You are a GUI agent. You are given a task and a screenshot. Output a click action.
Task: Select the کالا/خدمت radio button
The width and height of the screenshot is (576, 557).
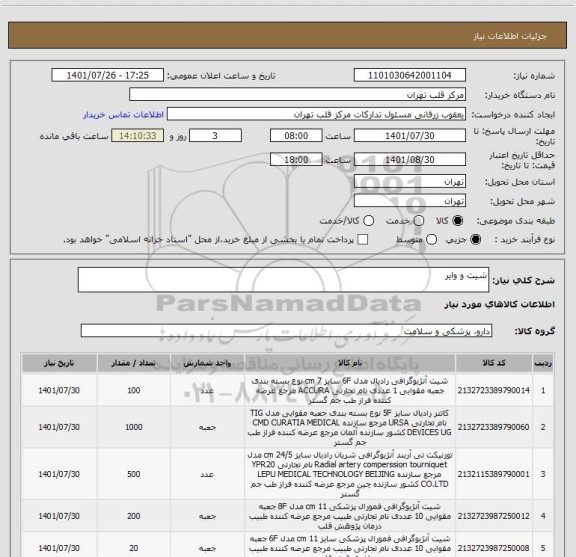[x=368, y=220]
